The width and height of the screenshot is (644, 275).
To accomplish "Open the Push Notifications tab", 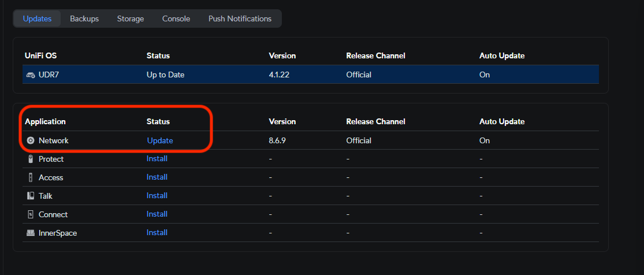I will tap(240, 18).
